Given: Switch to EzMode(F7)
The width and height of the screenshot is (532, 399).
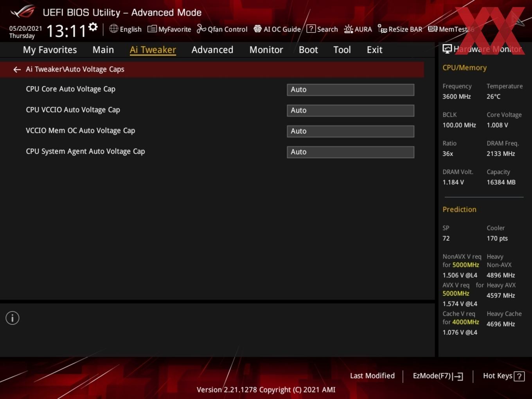Looking at the screenshot, I should tap(432, 376).
